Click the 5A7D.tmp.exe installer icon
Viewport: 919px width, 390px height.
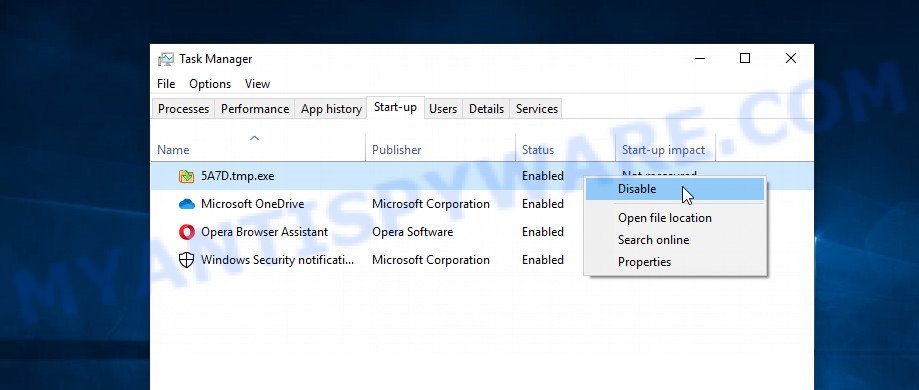(x=186, y=176)
